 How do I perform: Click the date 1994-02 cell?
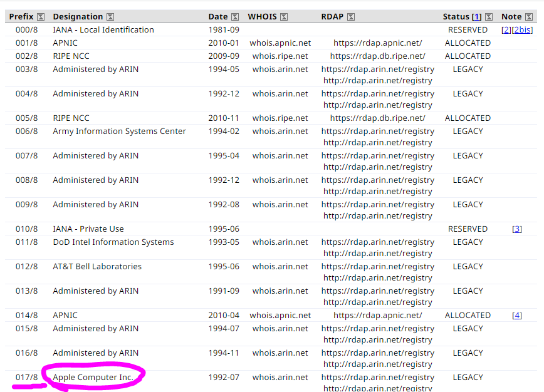[x=224, y=132]
